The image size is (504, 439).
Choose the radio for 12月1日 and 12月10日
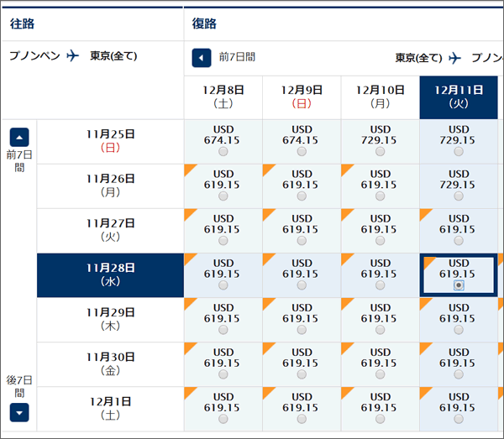380,419
